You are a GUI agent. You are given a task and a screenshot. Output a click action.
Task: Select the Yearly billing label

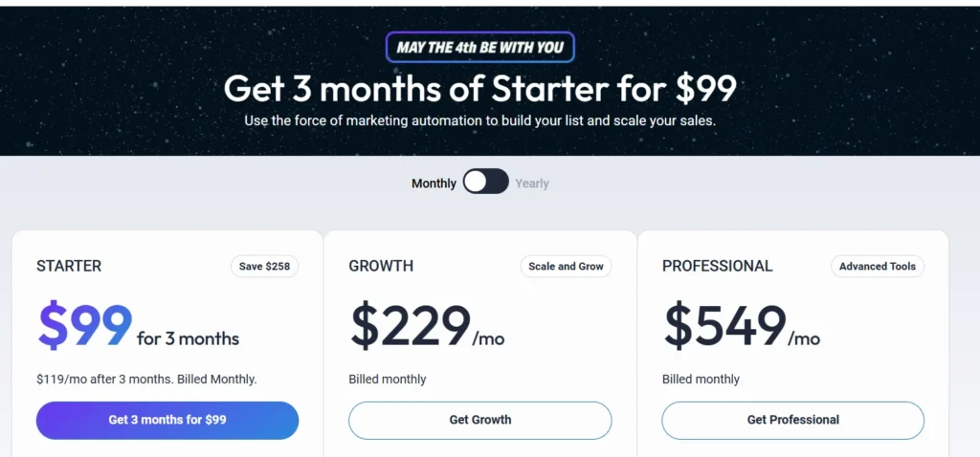[x=532, y=184]
